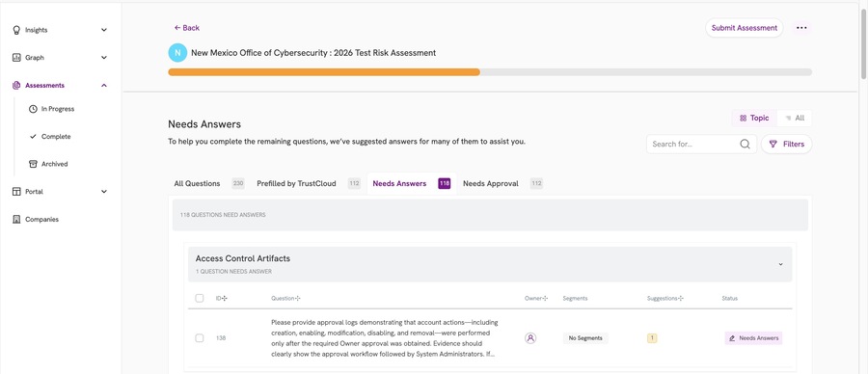Expand the Insights menu chevron
Viewport: 868px width, 374px height.
click(104, 30)
